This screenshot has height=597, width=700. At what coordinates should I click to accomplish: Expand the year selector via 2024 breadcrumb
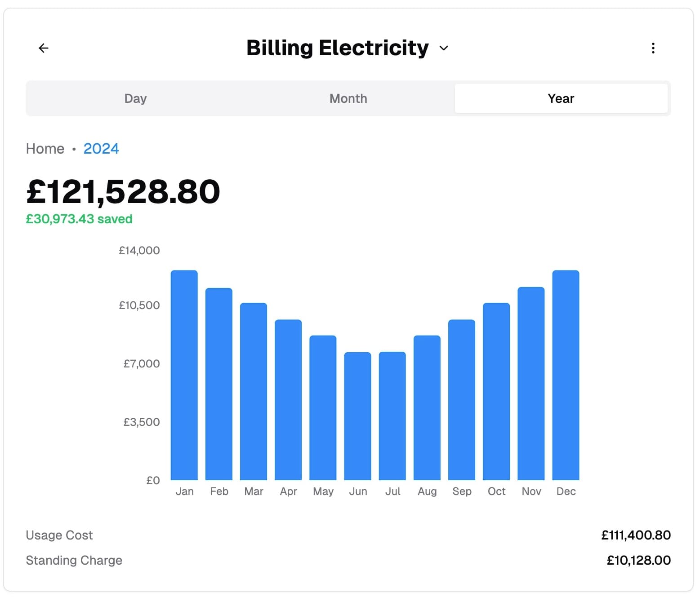[x=101, y=149]
